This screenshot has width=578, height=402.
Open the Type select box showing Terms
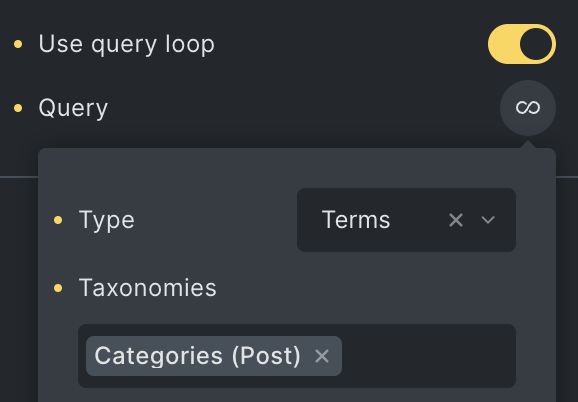tap(406, 220)
